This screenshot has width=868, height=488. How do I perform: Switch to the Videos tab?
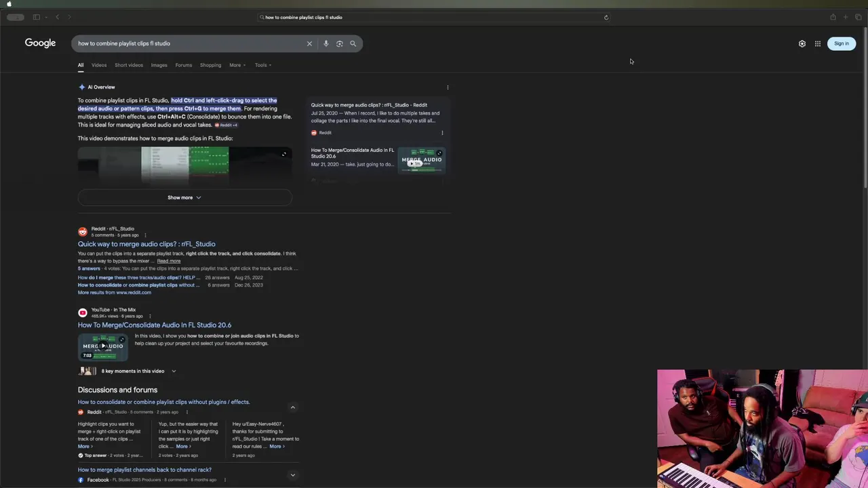99,65
